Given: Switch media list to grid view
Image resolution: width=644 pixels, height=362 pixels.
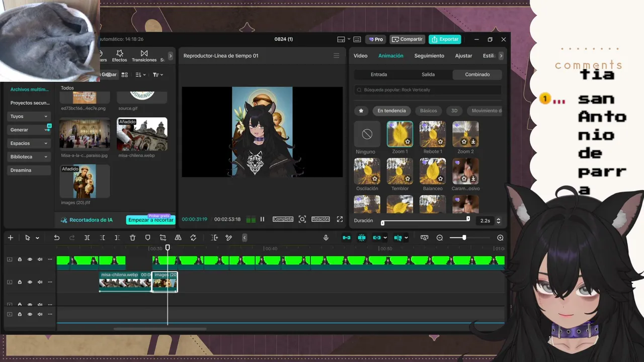Looking at the screenshot, I should point(125,74).
